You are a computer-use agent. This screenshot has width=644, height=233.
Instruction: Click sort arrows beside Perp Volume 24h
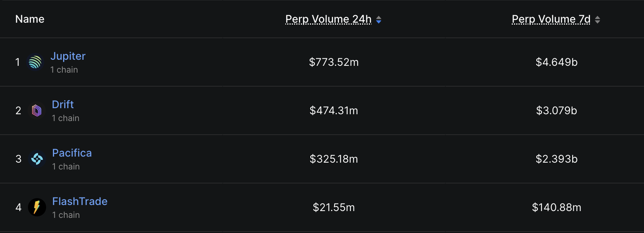point(379,20)
